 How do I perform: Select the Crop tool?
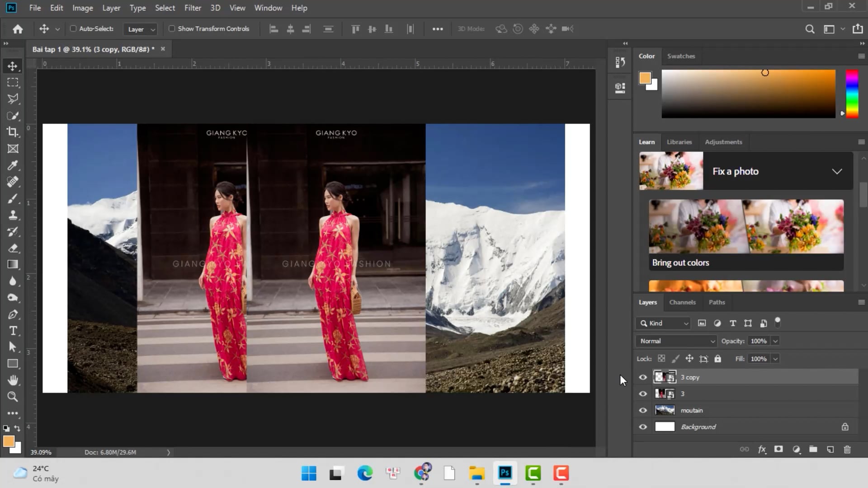pyautogui.click(x=12, y=132)
